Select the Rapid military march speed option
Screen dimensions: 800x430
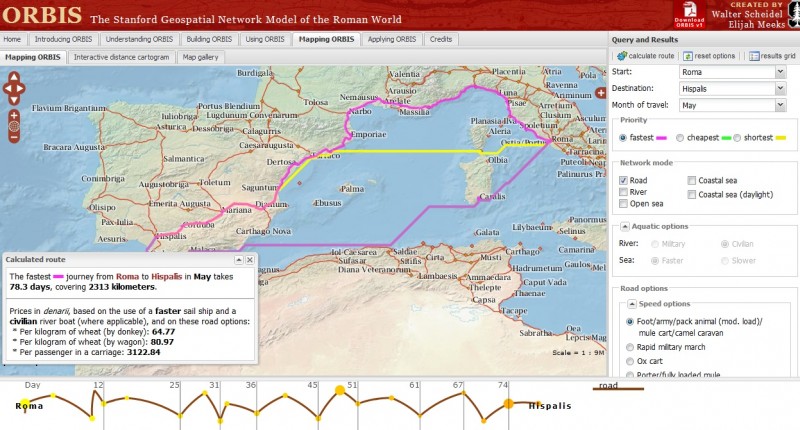point(630,347)
